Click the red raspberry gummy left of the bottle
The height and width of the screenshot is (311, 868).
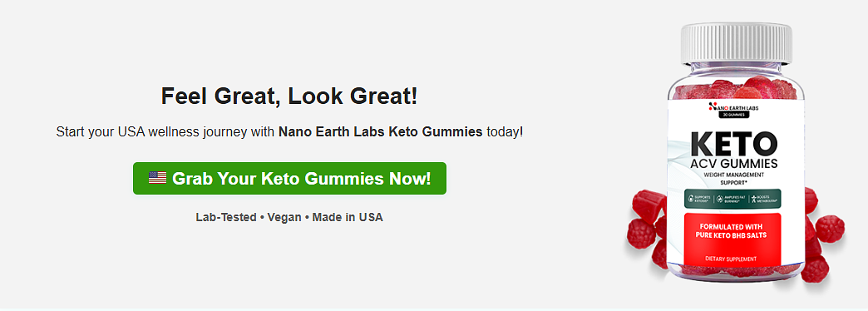[641, 233]
